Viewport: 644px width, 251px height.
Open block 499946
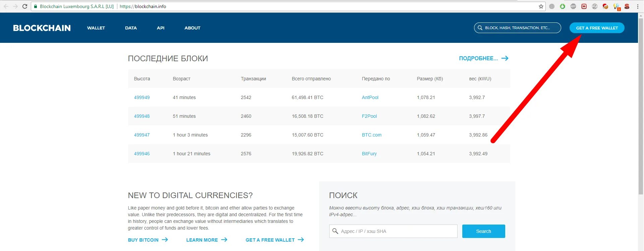(142, 154)
